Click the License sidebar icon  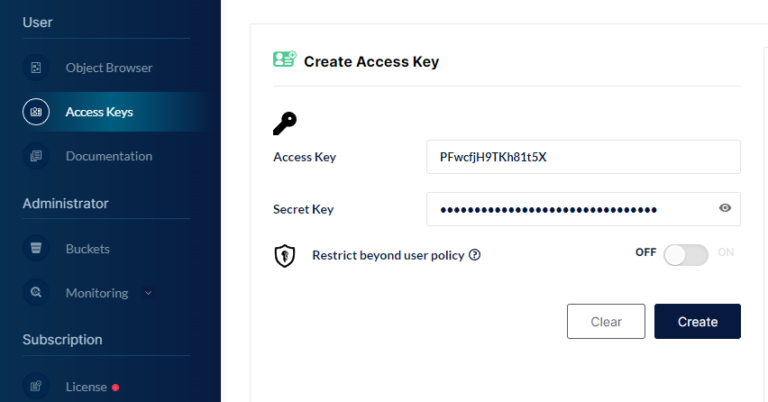pos(36,386)
